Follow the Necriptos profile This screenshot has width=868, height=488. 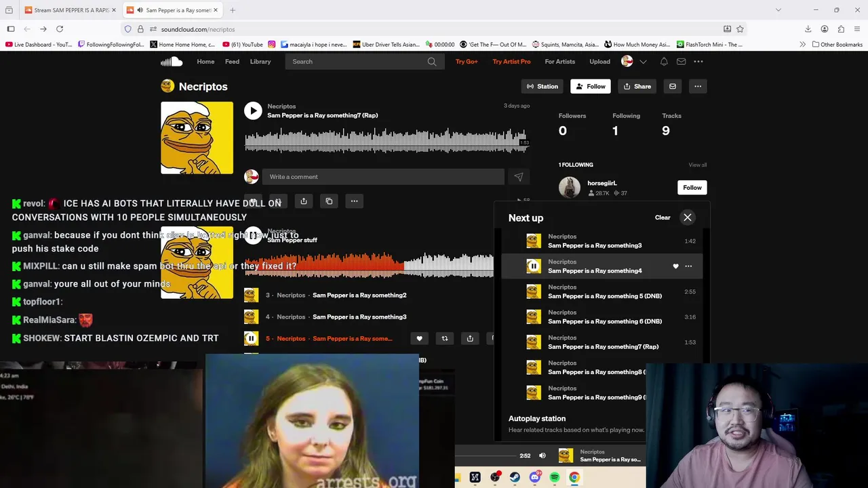(x=590, y=86)
